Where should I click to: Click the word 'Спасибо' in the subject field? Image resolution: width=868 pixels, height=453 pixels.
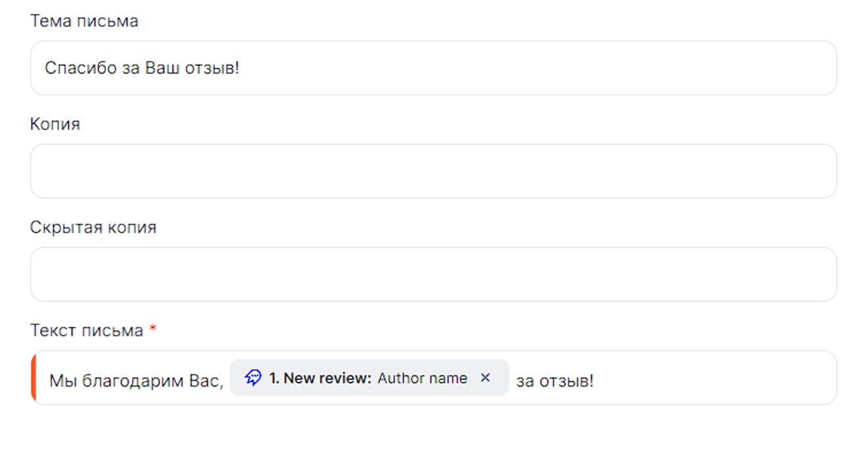tap(72, 68)
